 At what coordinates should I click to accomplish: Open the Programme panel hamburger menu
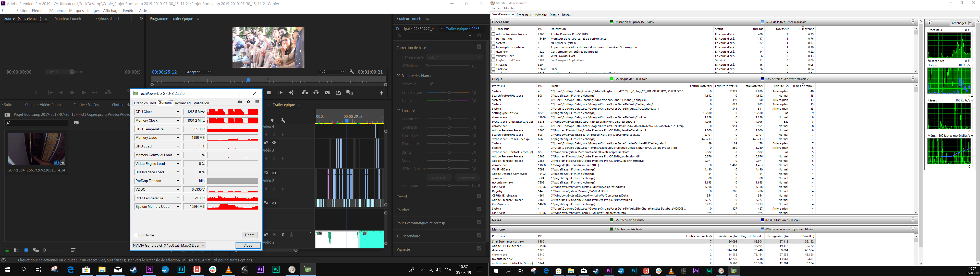click(x=198, y=19)
